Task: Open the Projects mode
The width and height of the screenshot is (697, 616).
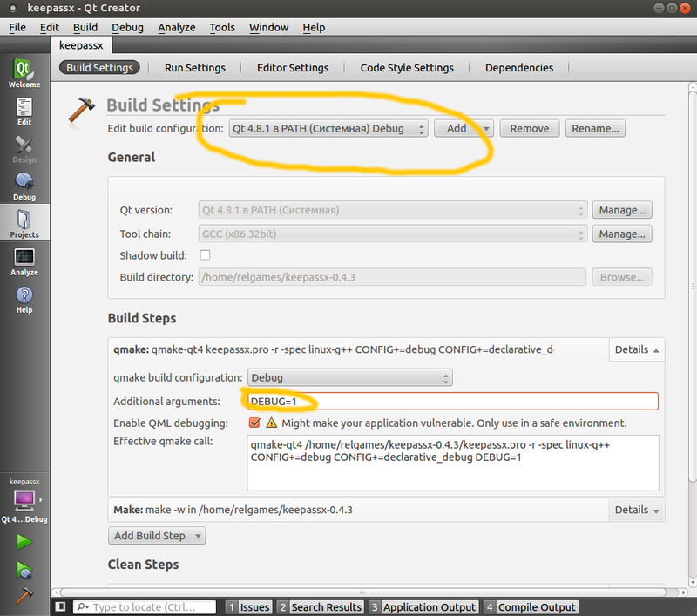Action: [x=24, y=222]
